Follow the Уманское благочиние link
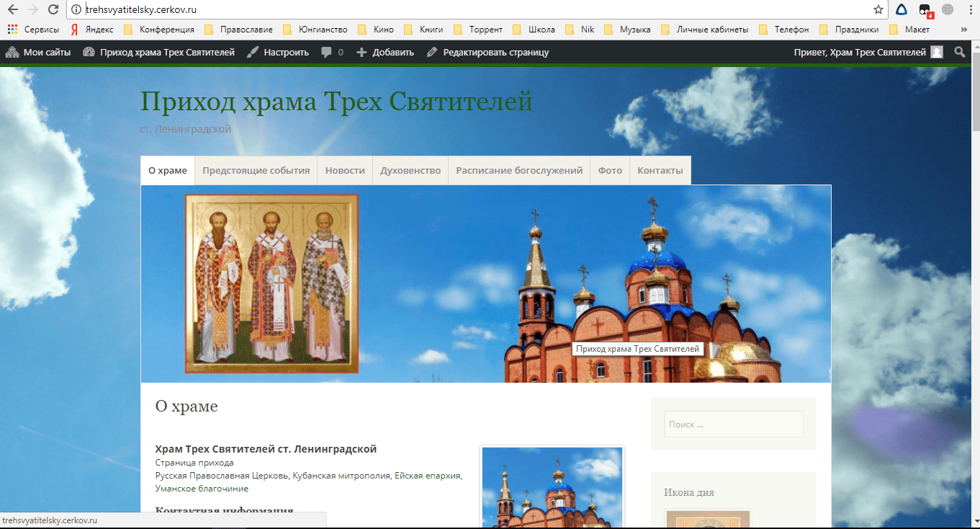Screen dimensions: 980x529 (202, 489)
